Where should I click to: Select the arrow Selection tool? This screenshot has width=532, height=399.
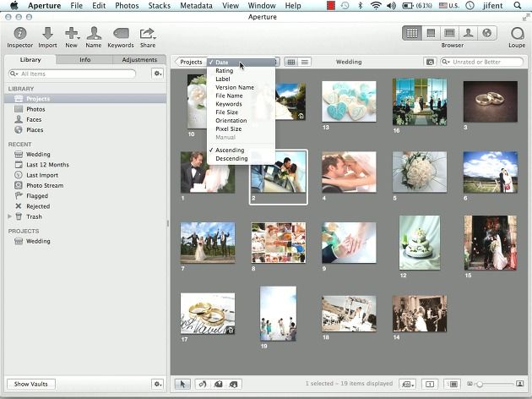[x=182, y=384]
